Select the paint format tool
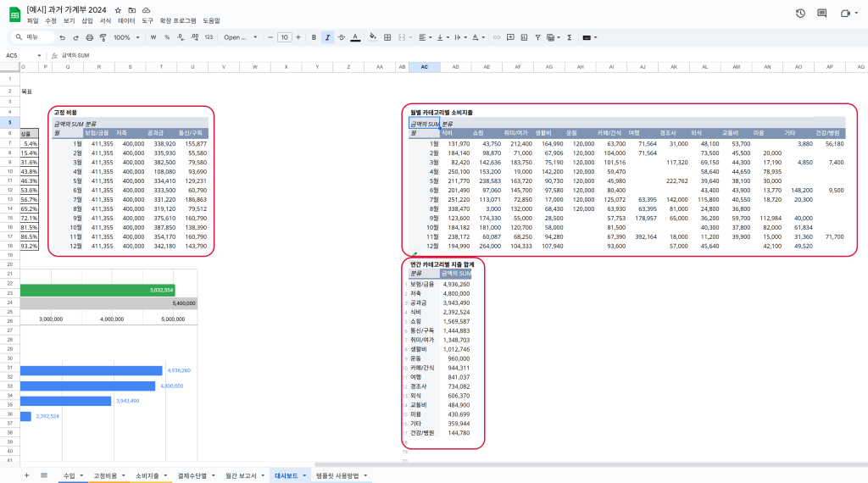 [x=103, y=37]
